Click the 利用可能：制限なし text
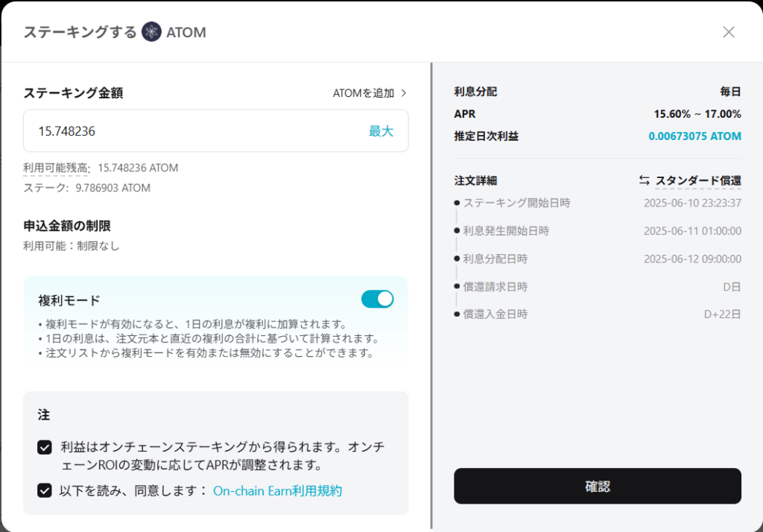Image resolution: width=763 pixels, height=532 pixels. (x=72, y=246)
